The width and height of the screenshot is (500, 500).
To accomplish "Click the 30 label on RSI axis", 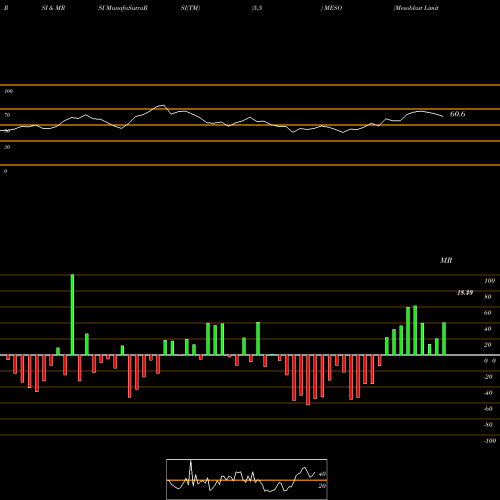I will 7,147.
